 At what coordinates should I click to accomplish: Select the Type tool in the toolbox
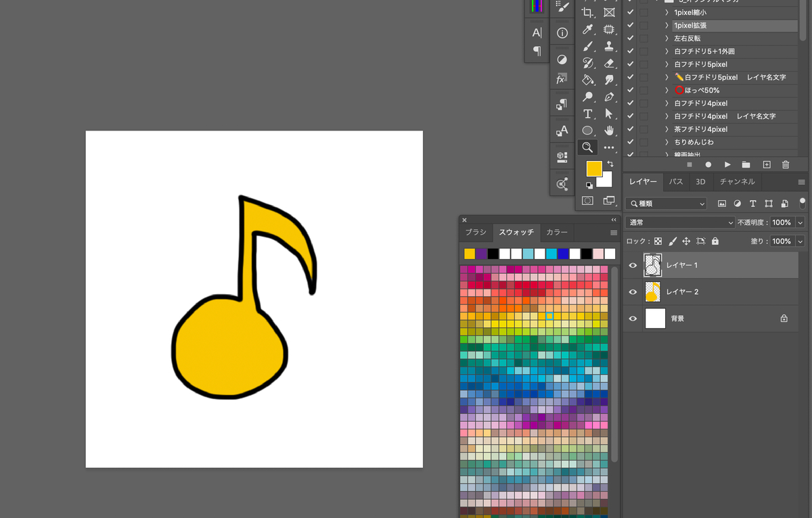point(588,114)
